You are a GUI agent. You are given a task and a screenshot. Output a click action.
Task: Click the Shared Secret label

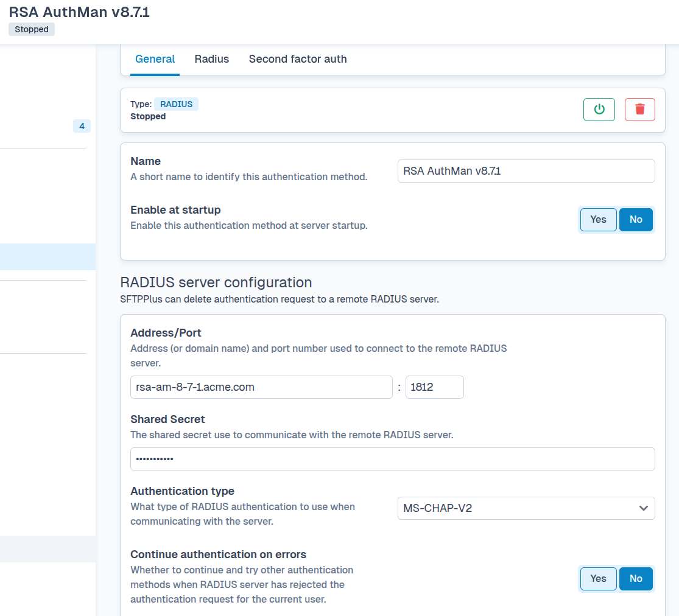(167, 419)
